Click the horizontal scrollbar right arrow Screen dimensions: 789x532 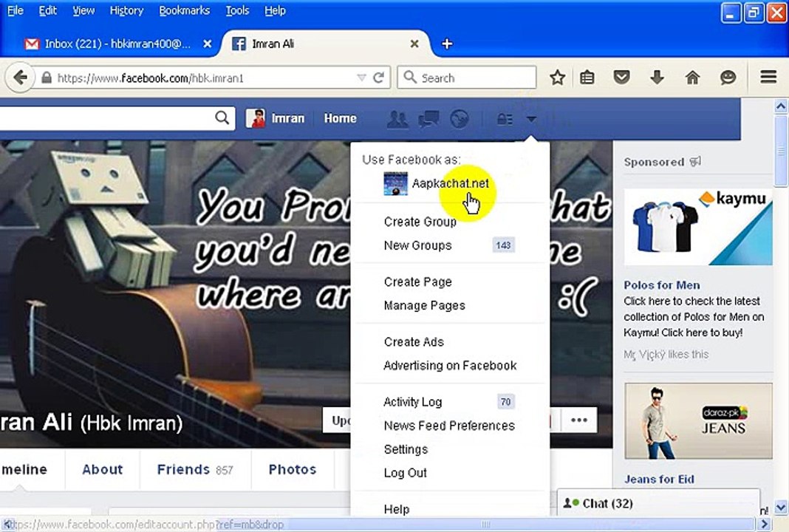(x=765, y=524)
